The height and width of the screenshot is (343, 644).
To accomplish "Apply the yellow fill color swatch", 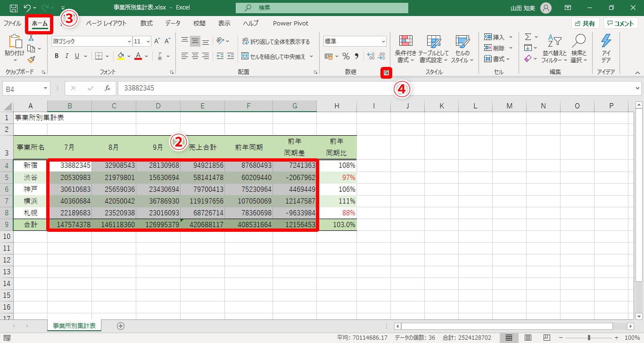I will coord(121,56).
